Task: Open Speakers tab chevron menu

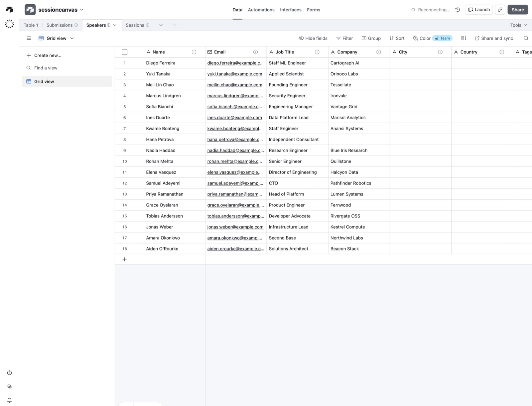Action: pos(115,25)
